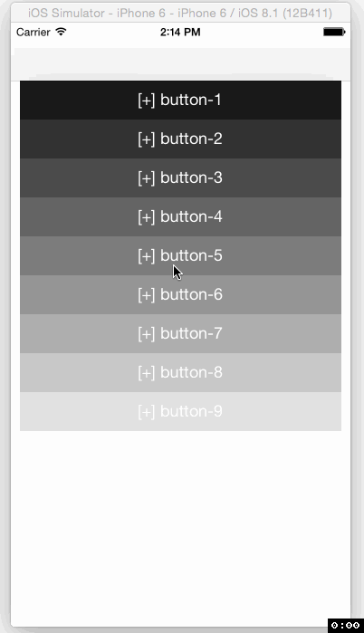Click the [+] marker on button-1
Screen dimensions: 364x633
146,101
